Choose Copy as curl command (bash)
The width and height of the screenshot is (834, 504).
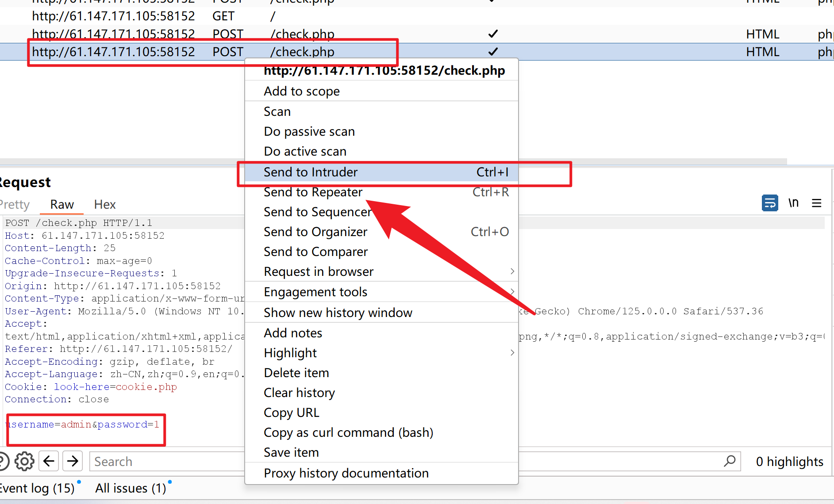pyautogui.click(x=381, y=432)
